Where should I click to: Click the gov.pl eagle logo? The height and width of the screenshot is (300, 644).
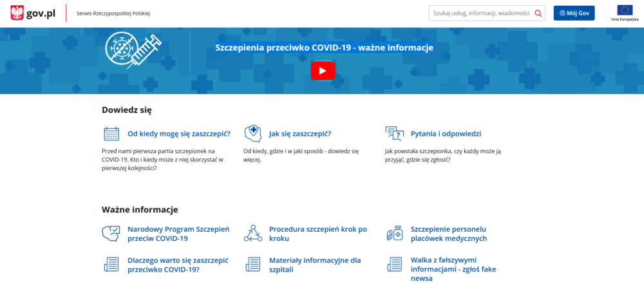tap(17, 13)
